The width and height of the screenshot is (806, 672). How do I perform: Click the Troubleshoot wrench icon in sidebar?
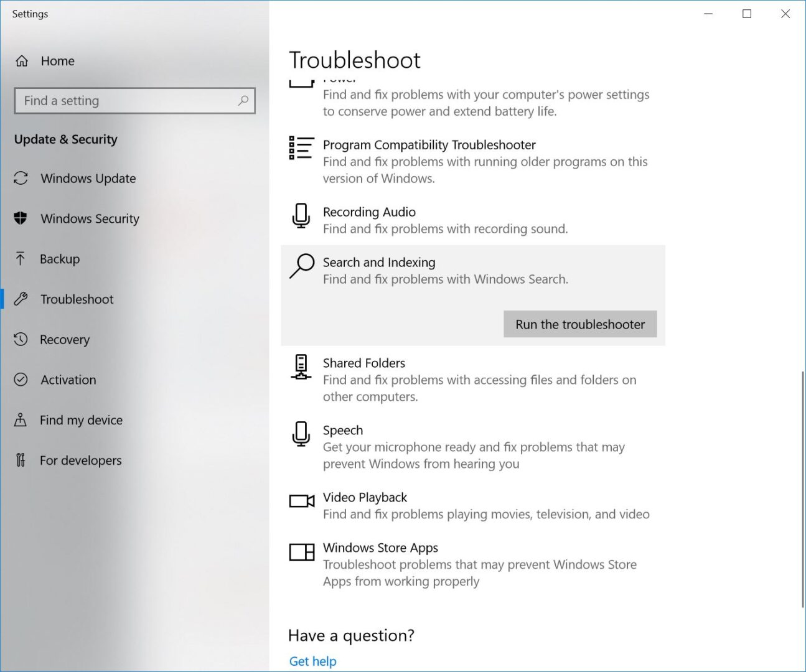[21, 299]
